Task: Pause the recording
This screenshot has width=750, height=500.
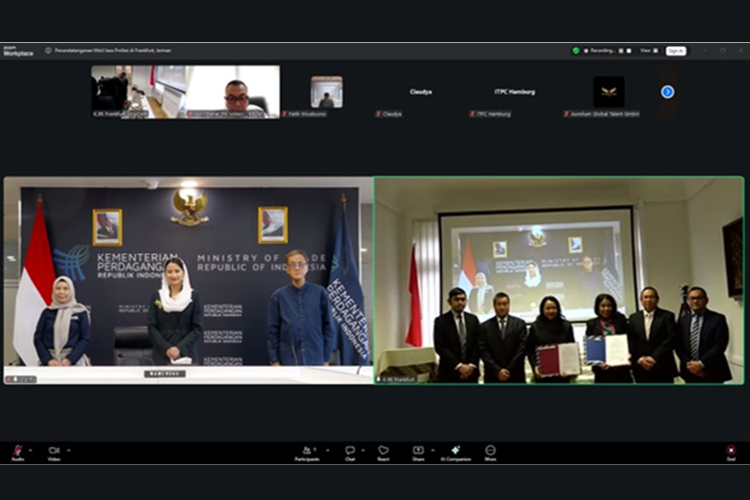Action: click(x=621, y=50)
